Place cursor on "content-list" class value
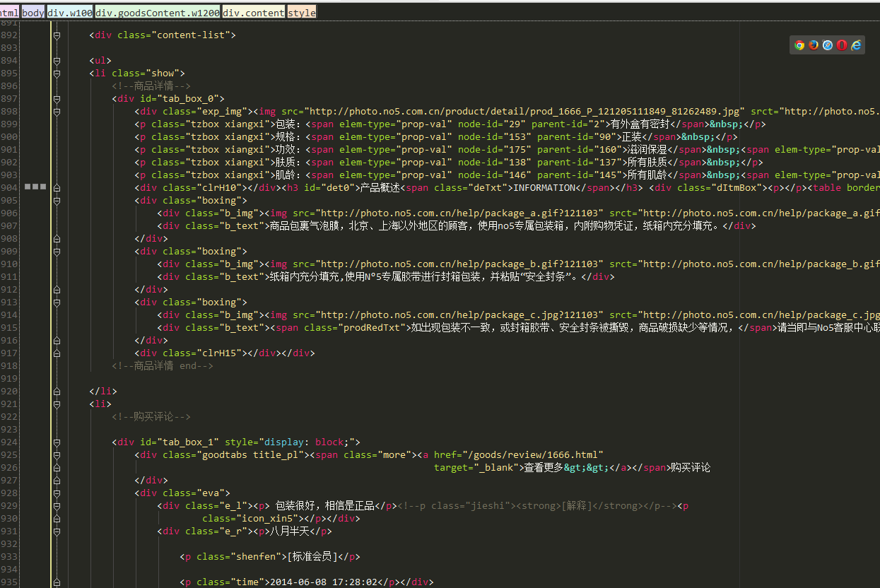Viewport: 880px width, 588px height. point(191,35)
